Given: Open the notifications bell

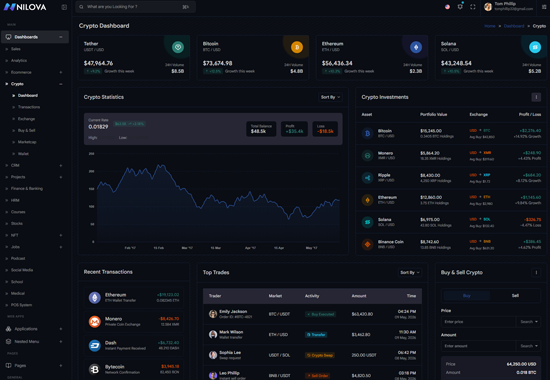Looking at the screenshot, I should (x=460, y=7).
